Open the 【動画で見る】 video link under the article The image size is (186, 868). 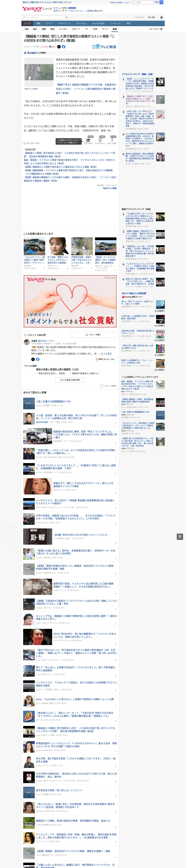(86, 89)
